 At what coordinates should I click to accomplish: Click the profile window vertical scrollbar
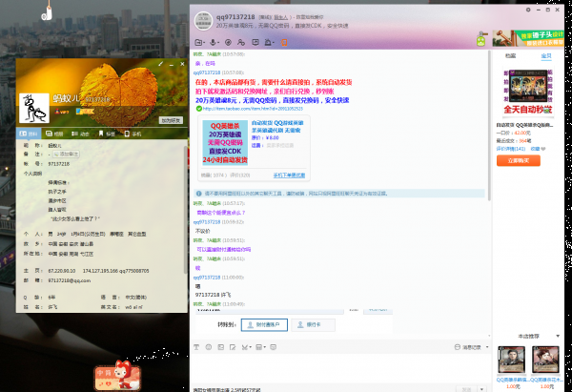click(x=186, y=210)
